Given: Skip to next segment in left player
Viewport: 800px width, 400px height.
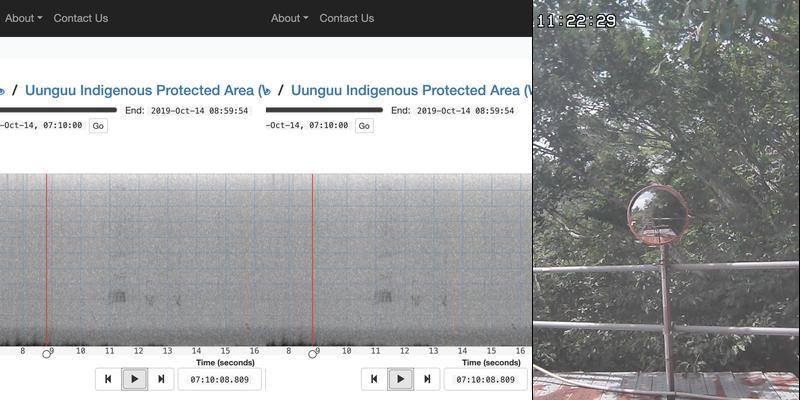Looking at the screenshot, I should 160,379.
